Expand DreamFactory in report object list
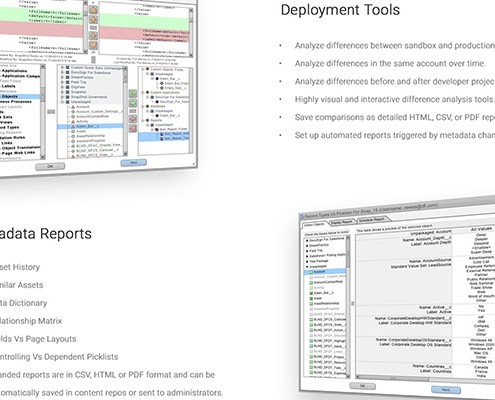The width and height of the screenshot is (495, 400). (x=307, y=245)
